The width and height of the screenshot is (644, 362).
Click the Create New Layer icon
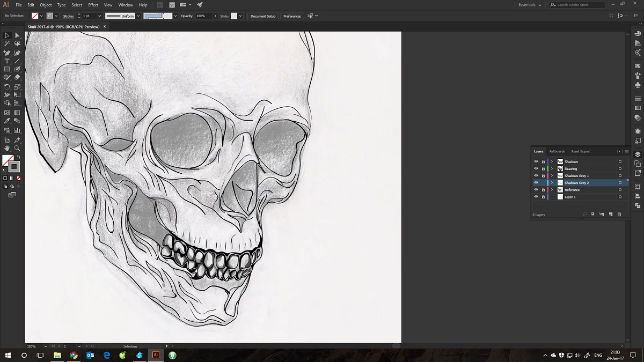(611, 215)
